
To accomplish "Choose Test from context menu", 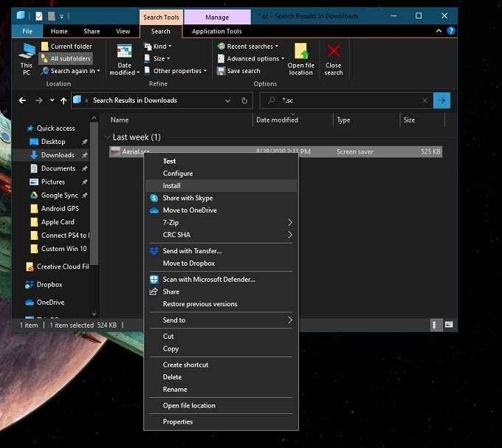I will tap(221, 162).
